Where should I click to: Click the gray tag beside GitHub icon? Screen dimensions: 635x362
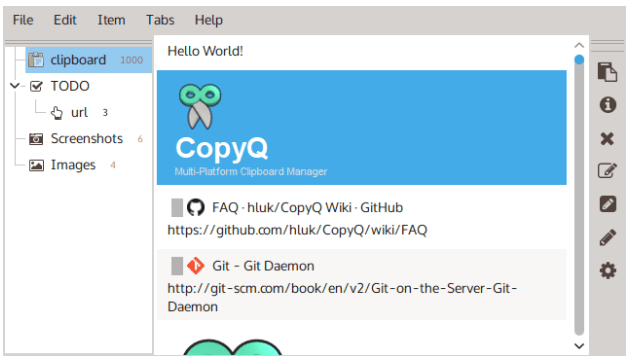coord(177,207)
